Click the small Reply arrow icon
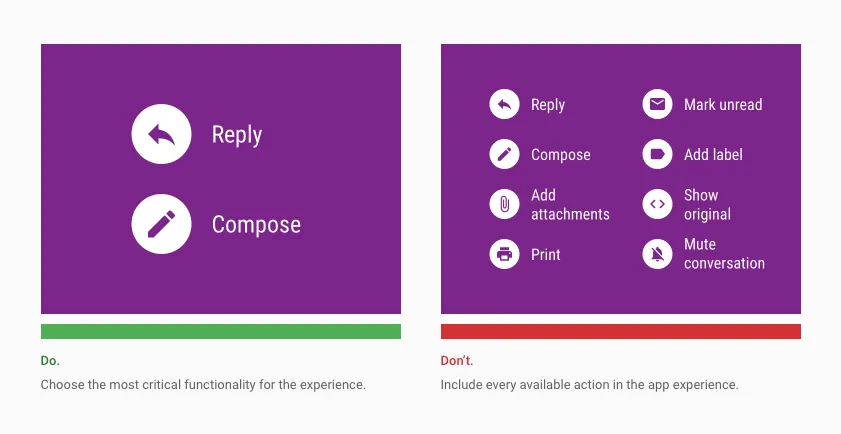 [504, 104]
